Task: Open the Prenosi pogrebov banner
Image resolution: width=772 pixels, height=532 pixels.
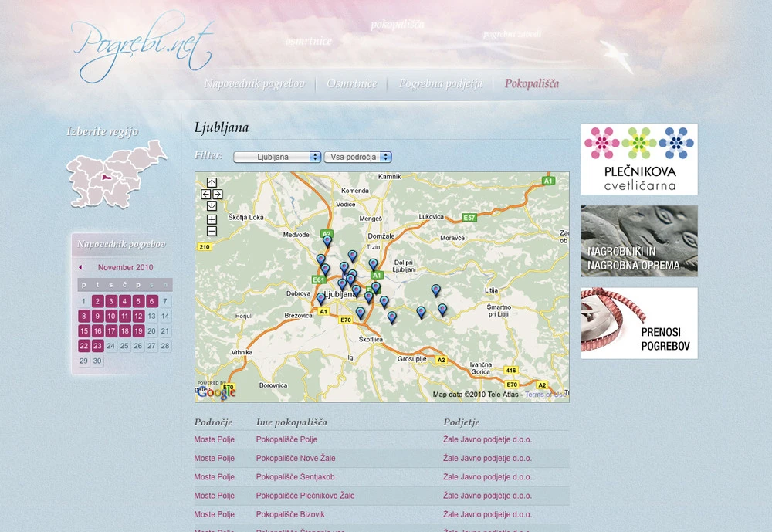Action: (x=639, y=323)
